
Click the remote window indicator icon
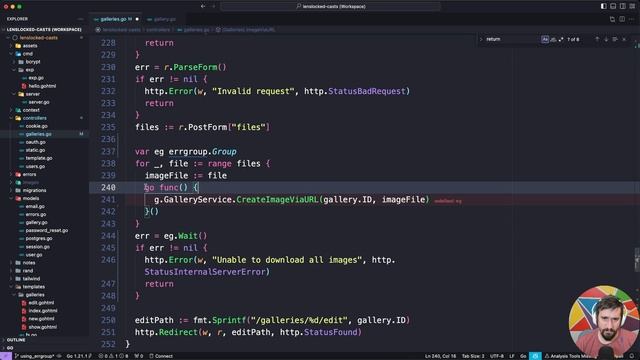tap(6, 356)
